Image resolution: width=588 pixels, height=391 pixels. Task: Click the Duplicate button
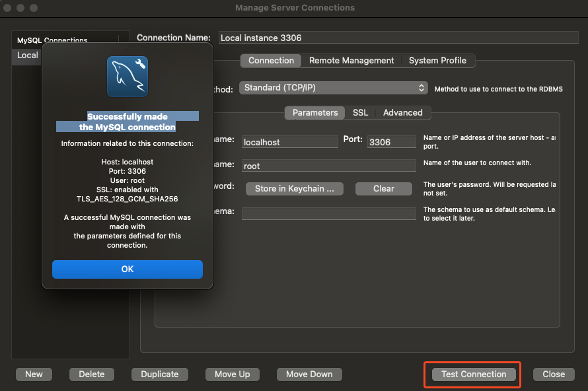tap(160, 374)
